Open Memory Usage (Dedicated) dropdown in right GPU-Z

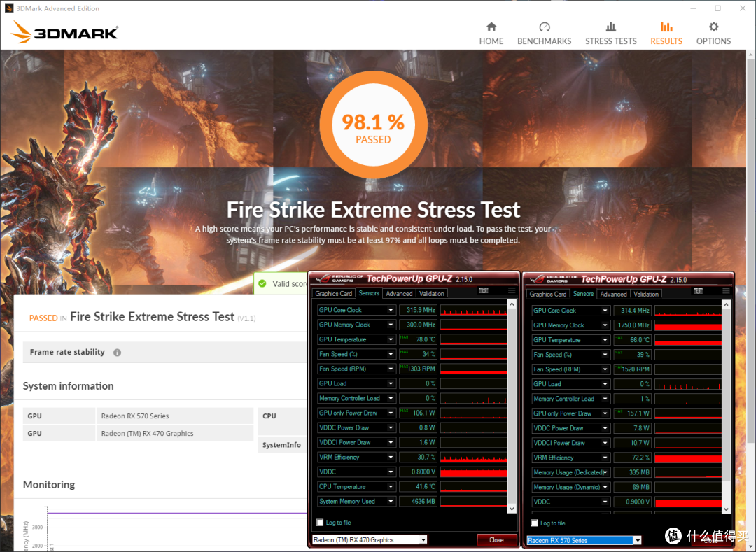point(605,472)
